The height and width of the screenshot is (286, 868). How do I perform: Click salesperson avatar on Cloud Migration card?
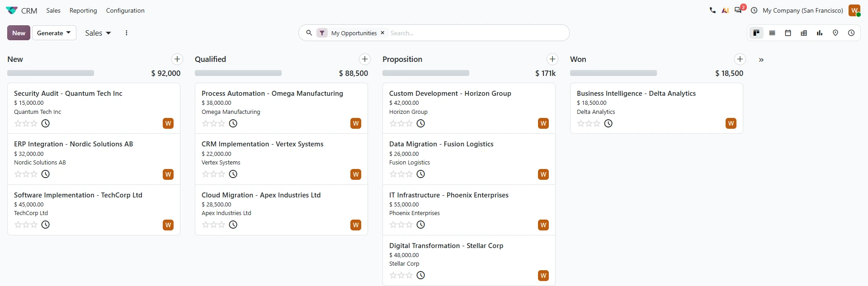point(356,225)
